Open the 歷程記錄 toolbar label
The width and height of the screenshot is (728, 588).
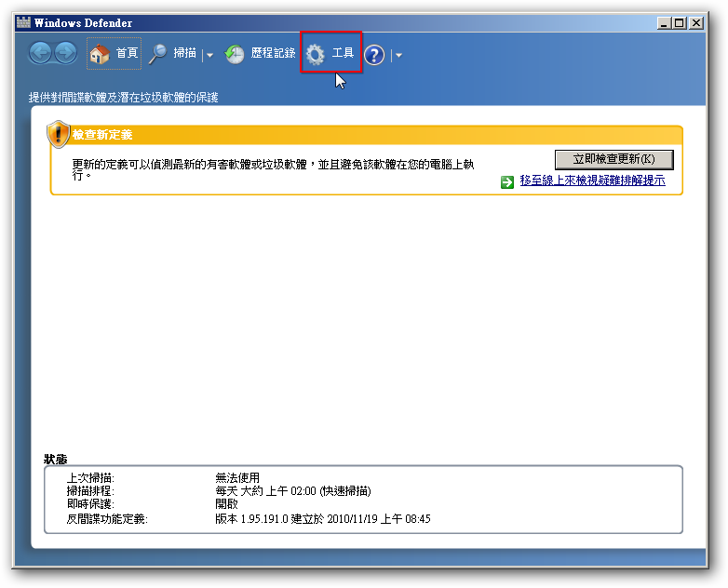click(273, 54)
